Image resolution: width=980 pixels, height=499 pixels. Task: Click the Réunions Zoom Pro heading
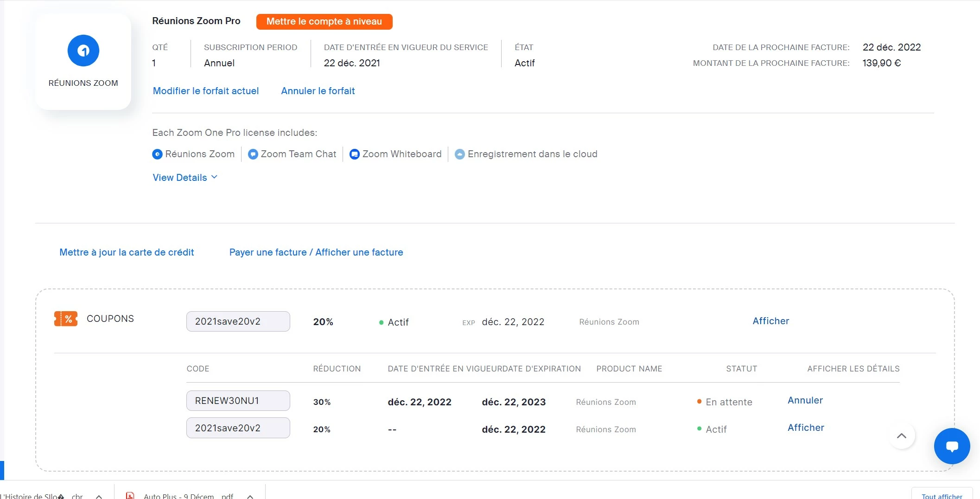tap(196, 21)
